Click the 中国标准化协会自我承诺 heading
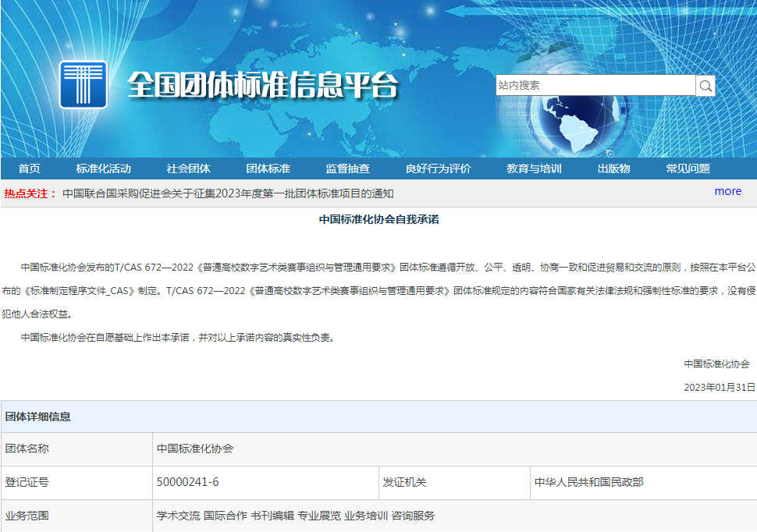 (378, 220)
